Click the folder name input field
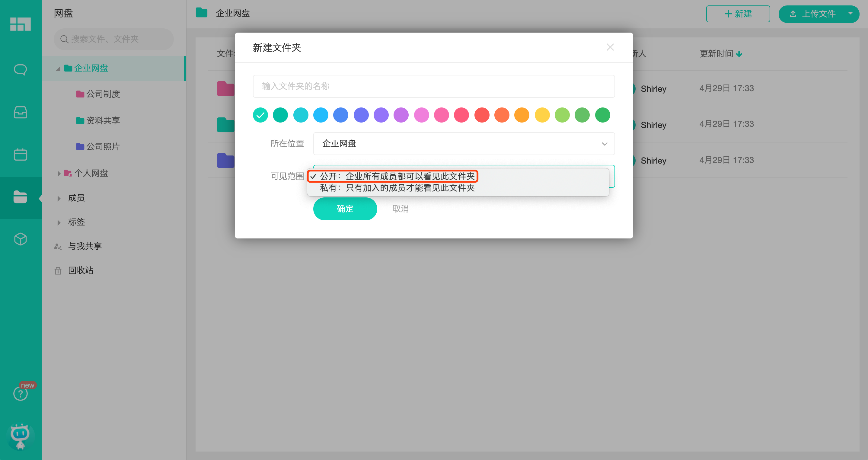Viewport: 868px width, 460px height. click(433, 86)
